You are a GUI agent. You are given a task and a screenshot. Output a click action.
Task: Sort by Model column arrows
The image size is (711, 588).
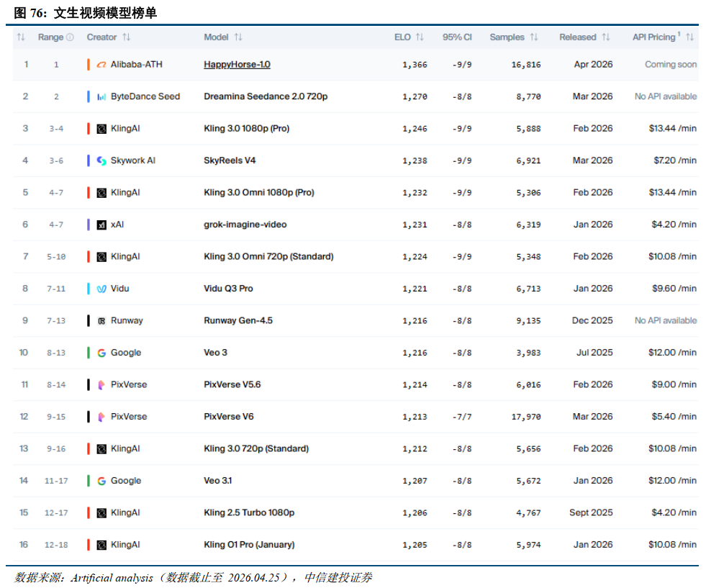point(238,37)
